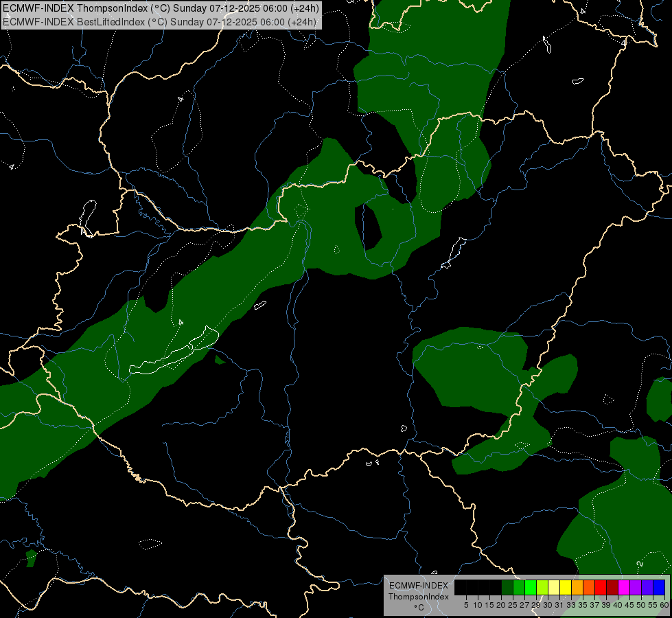The image size is (672, 618).
Task: Select the red-orange 35-37 legend swatch
Action: [x=589, y=587]
